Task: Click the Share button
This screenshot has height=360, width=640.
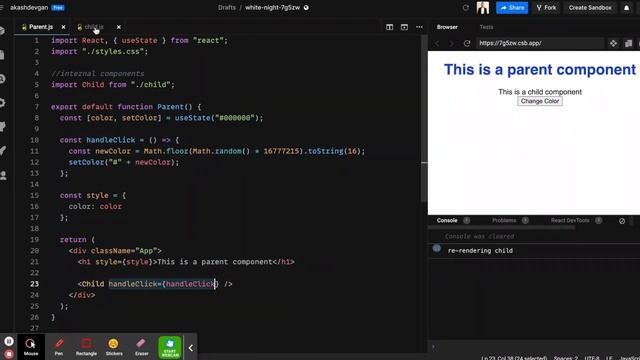Action: click(512, 7)
